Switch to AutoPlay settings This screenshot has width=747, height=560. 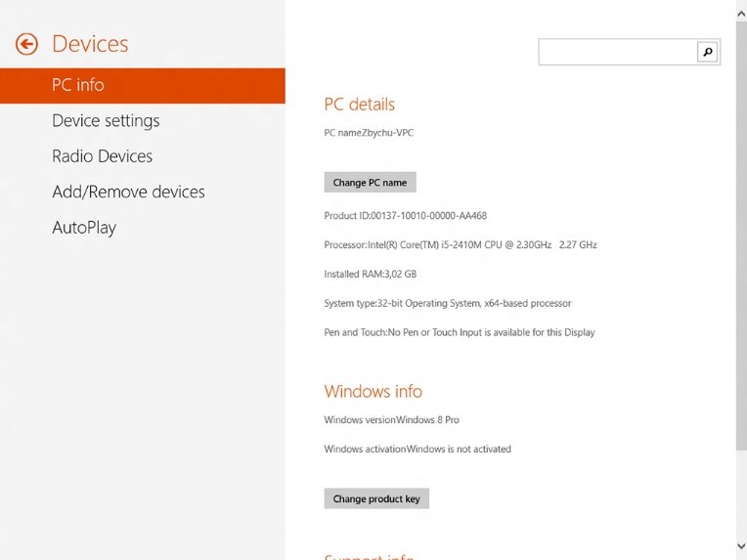click(84, 228)
